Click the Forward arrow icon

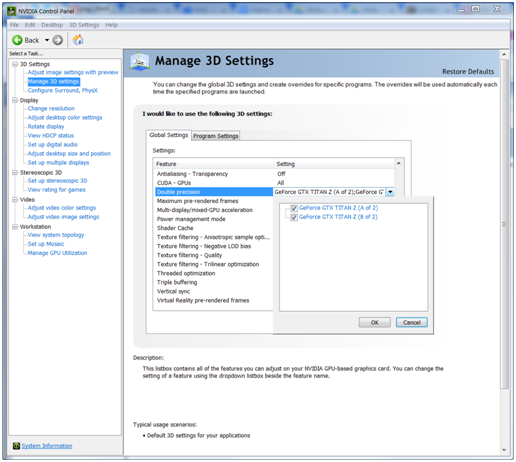58,40
